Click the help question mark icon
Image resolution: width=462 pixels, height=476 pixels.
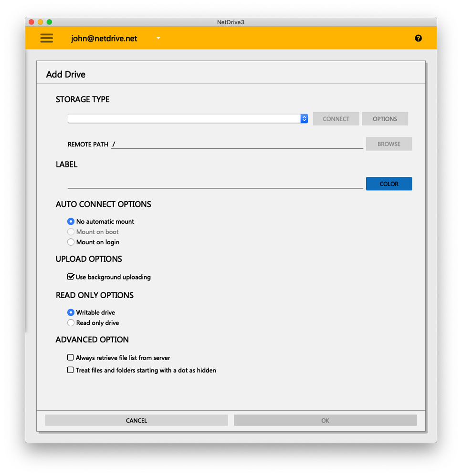tap(418, 38)
